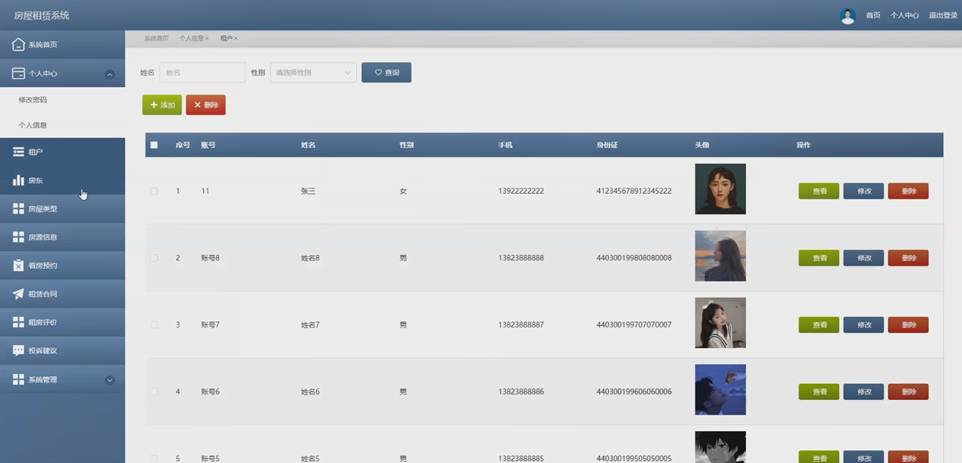Check the checkbox for row 账号8

tap(154, 258)
